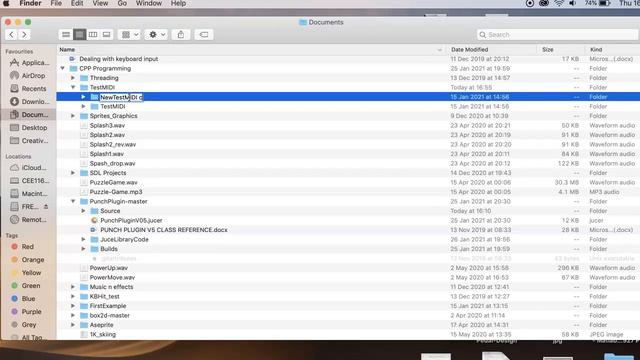Select Documents in the sidebar
This screenshot has width=640, height=360.
pos(29,115)
